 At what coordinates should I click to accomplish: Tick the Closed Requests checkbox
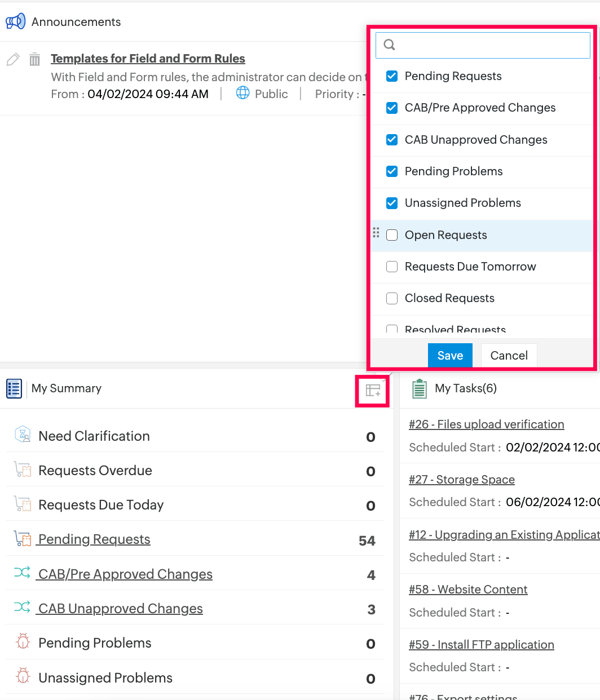tap(392, 298)
